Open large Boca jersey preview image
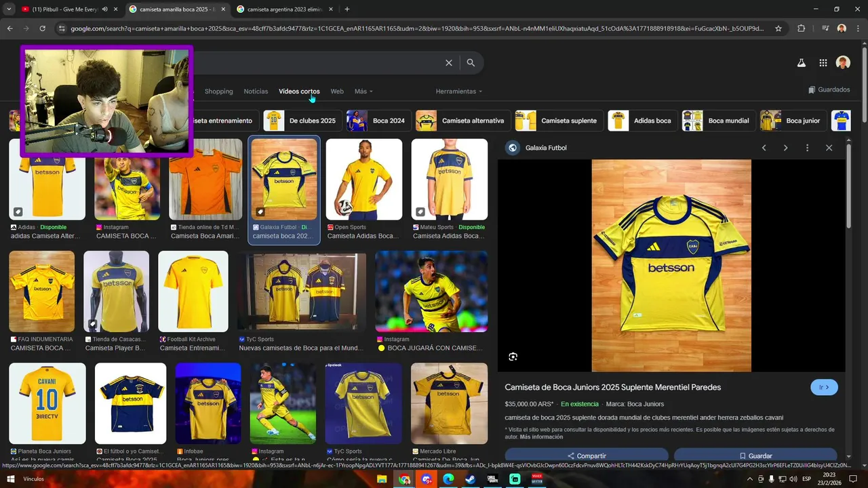Screen dimensions: 868x488 [671, 266]
